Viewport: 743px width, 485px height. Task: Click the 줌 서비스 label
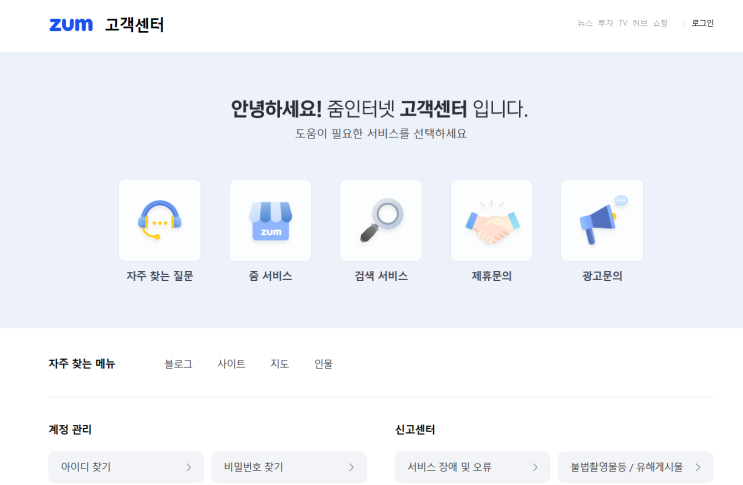tap(271, 276)
